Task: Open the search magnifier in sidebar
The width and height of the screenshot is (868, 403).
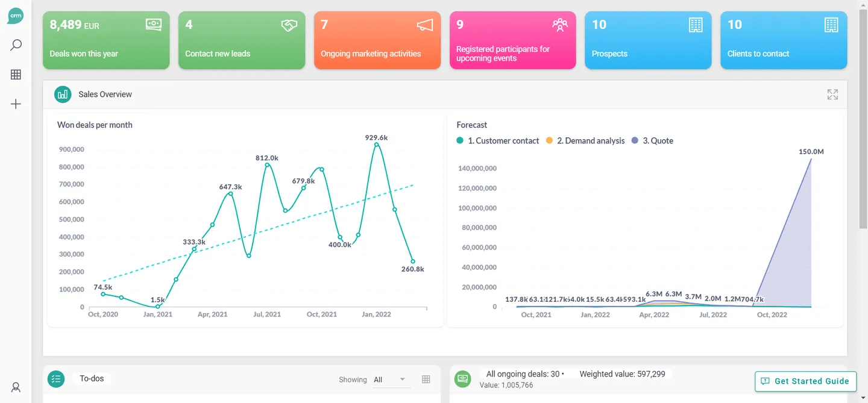Action: pyautogui.click(x=16, y=45)
